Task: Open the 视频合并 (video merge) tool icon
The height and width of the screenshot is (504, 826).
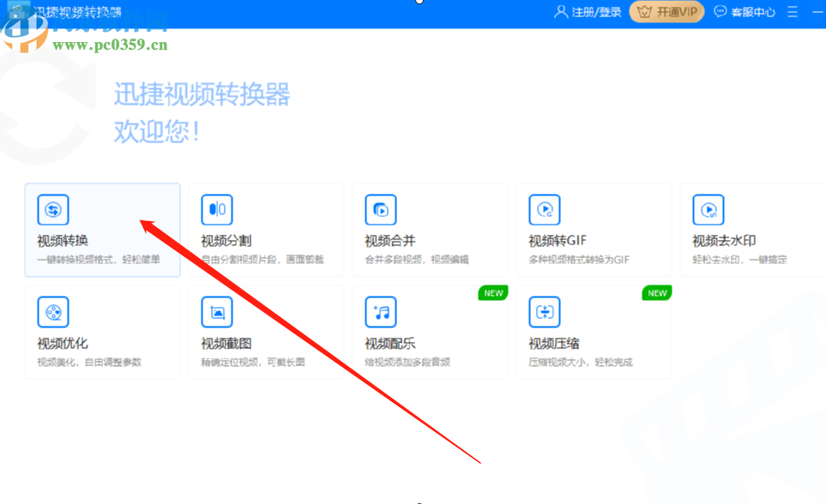Action: point(380,209)
